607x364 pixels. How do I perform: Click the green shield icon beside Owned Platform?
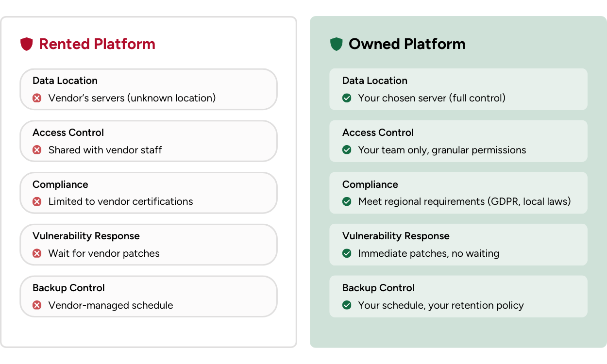coord(337,44)
